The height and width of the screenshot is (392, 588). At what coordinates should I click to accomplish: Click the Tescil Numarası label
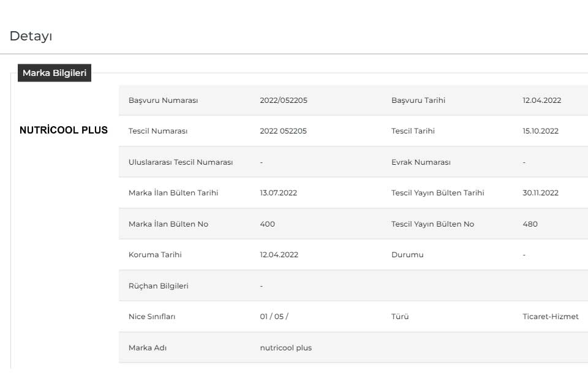[158, 131]
